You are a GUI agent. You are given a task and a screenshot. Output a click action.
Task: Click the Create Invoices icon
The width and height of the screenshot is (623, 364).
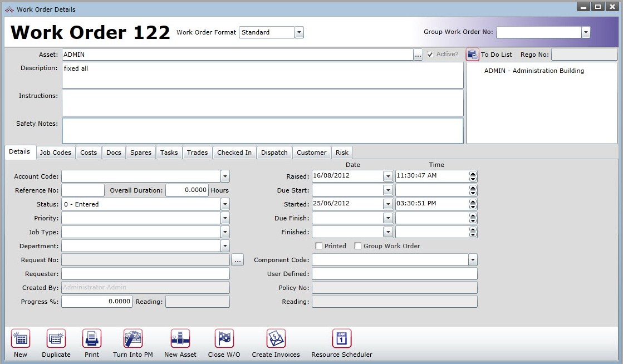click(276, 339)
